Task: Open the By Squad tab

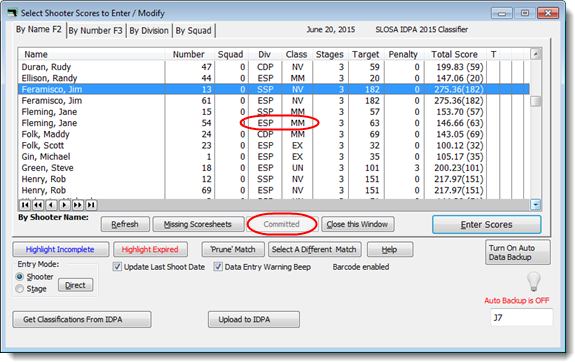Action: 194,30
